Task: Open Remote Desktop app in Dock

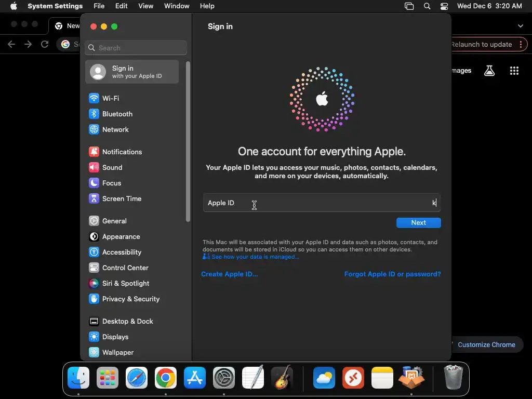Action: [353, 378]
